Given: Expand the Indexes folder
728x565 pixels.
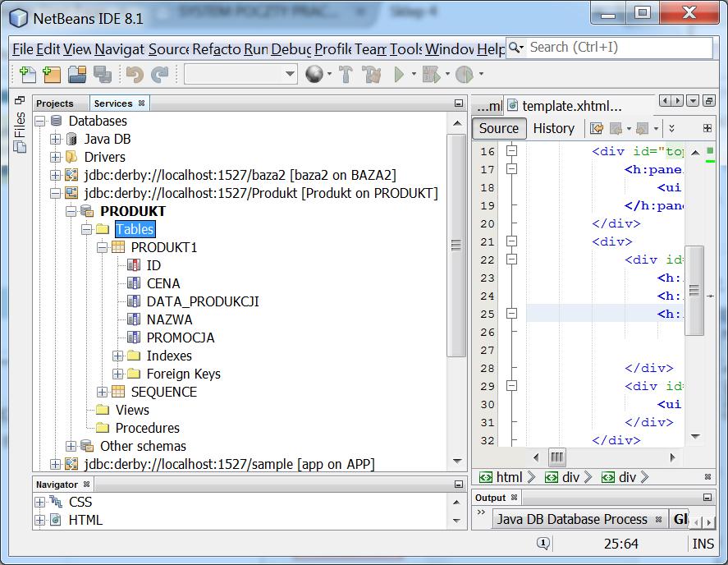Looking at the screenshot, I should coord(117,356).
